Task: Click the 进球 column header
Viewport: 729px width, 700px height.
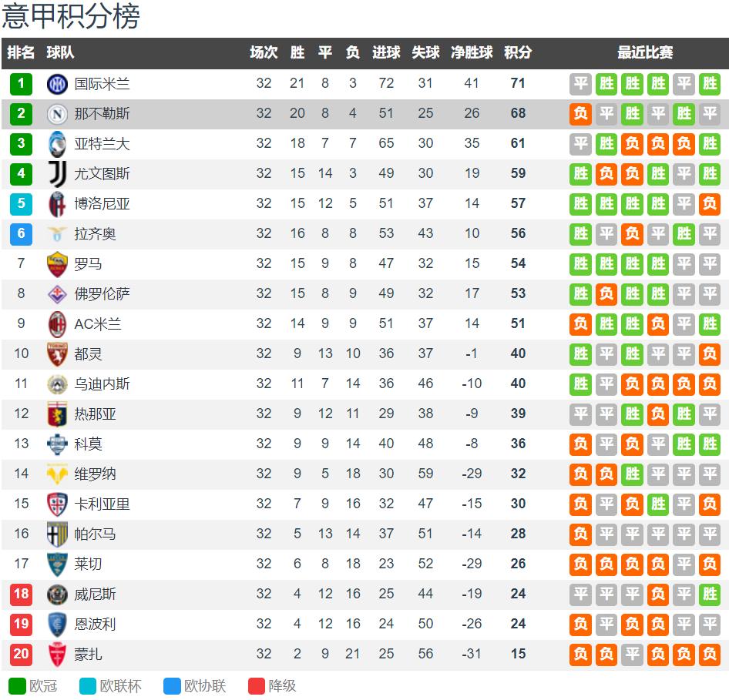Action: [x=386, y=53]
